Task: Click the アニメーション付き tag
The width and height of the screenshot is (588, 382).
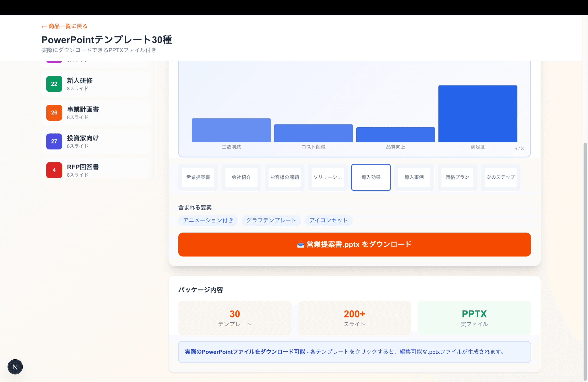Action: coord(208,220)
